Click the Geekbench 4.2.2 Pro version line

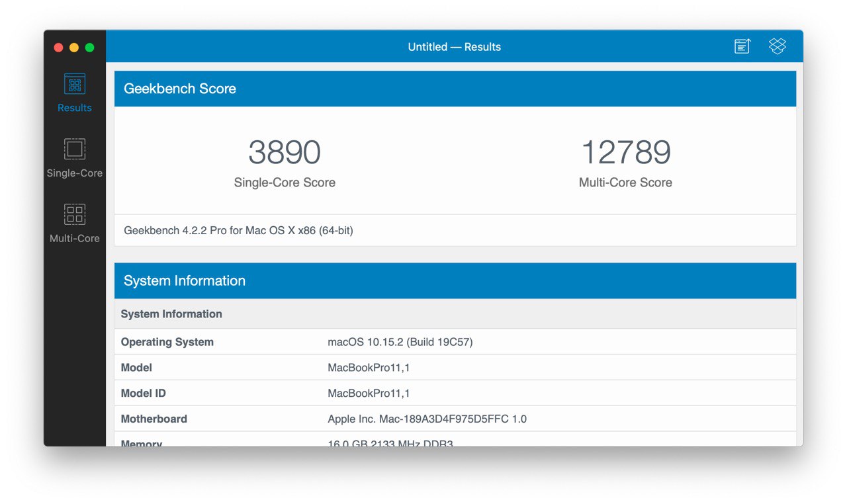tap(238, 231)
